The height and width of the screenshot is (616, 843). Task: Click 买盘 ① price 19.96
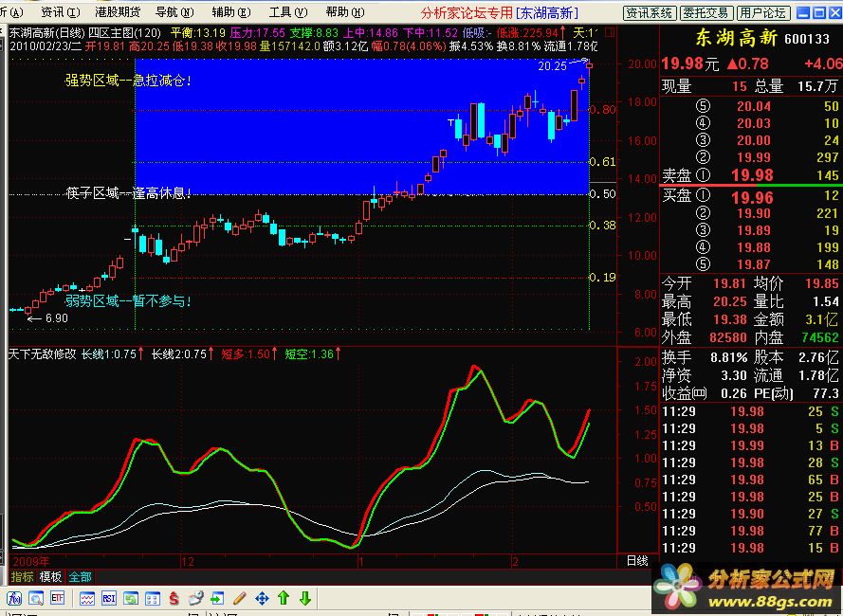tap(752, 198)
